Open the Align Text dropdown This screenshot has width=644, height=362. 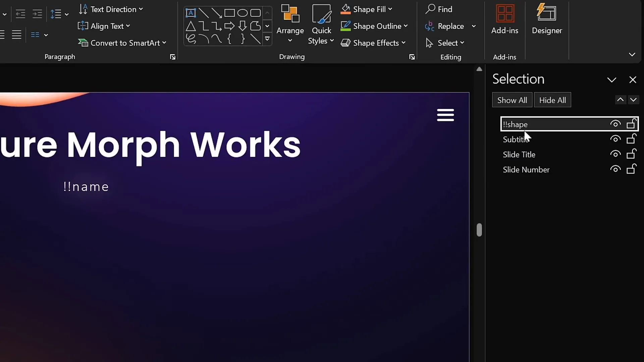[104, 26]
